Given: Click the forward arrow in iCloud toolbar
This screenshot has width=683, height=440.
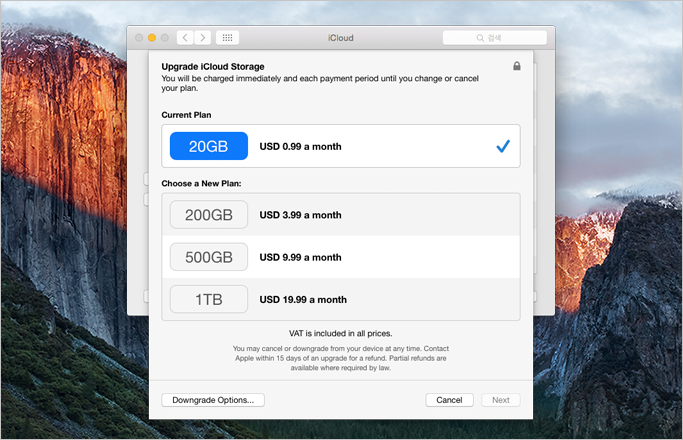Looking at the screenshot, I should (x=203, y=38).
